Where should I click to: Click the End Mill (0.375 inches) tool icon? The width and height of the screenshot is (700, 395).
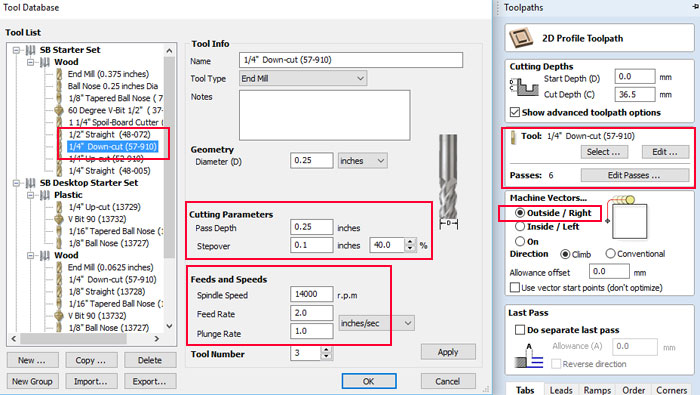59,74
